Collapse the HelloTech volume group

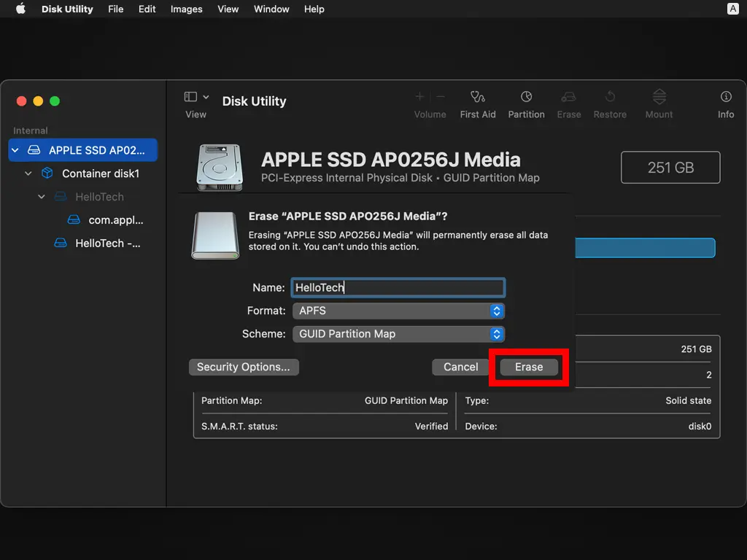pos(42,197)
